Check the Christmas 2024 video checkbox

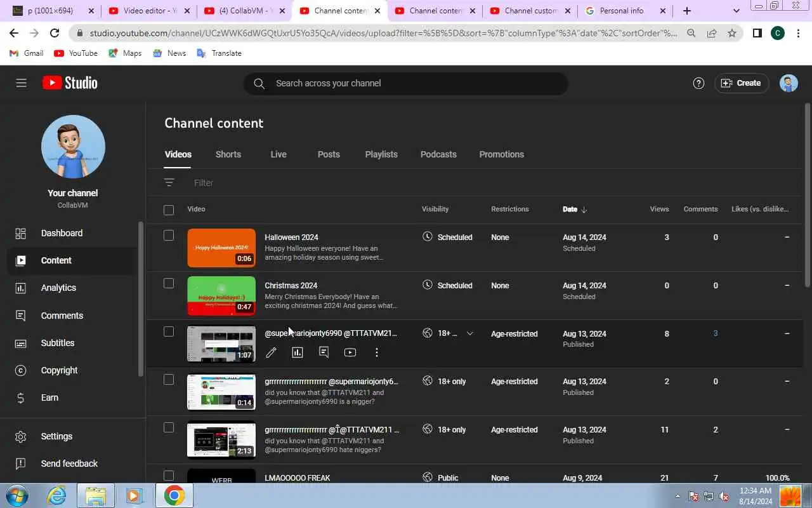click(x=169, y=284)
